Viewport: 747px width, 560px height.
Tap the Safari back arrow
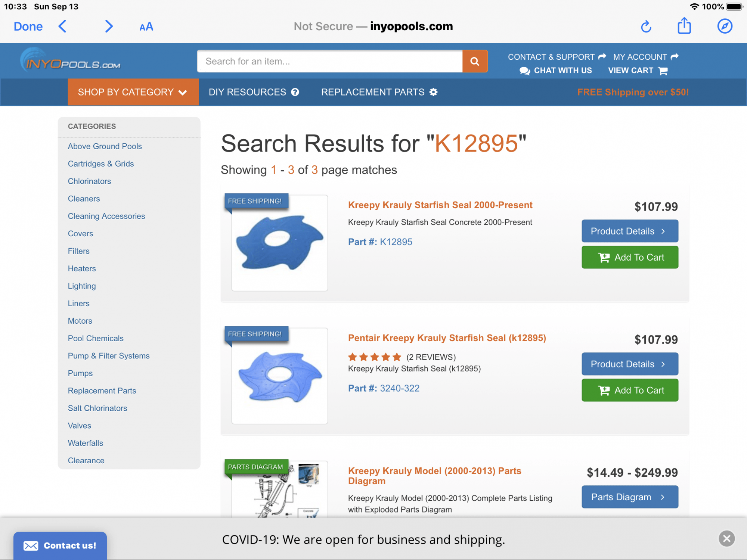click(63, 27)
